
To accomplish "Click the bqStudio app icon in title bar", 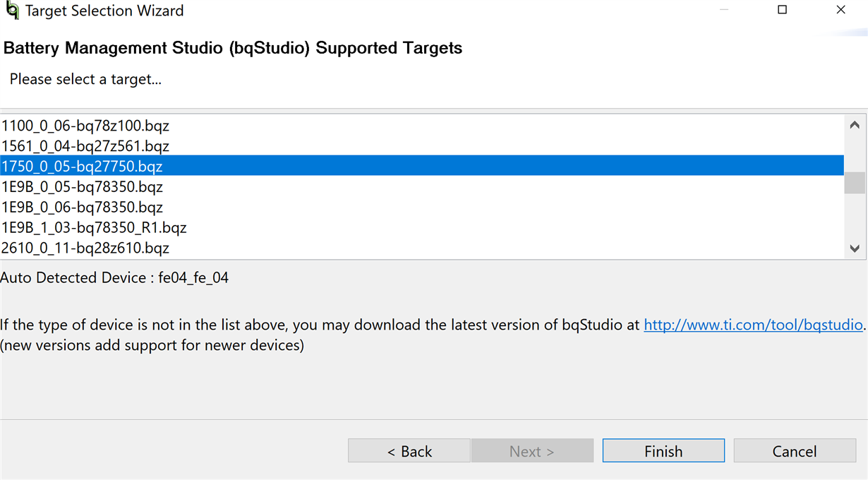I will [12, 11].
